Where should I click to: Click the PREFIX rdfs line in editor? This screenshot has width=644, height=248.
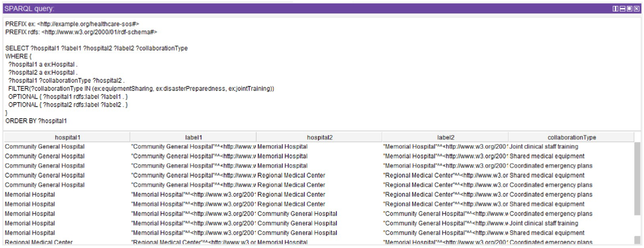pos(81,32)
